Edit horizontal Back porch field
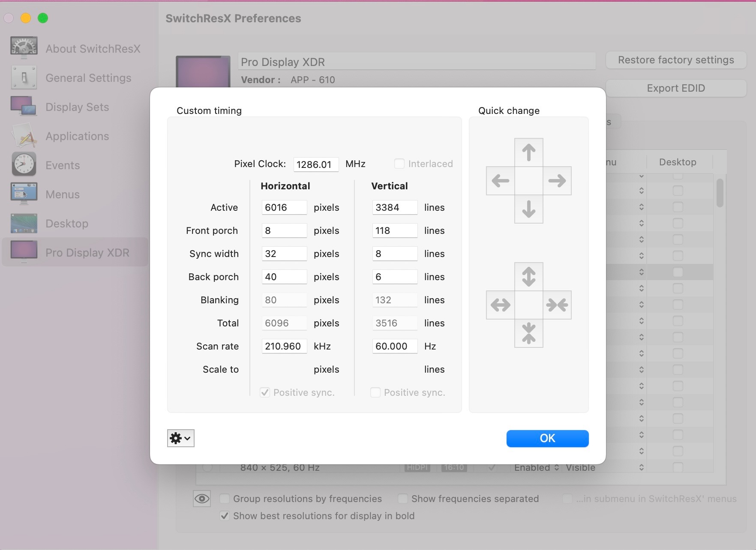This screenshot has height=550, width=756. pyautogui.click(x=284, y=277)
